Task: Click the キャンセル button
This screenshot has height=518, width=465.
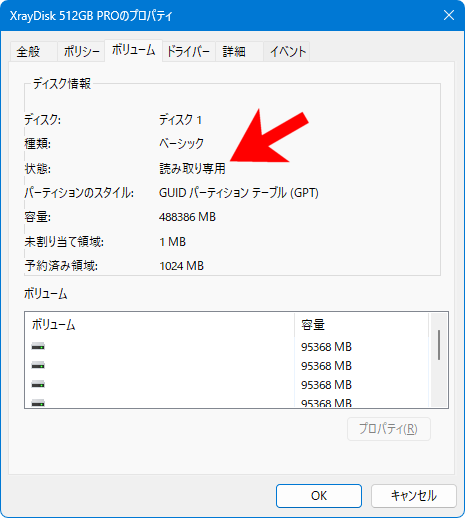Action: [x=413, y=496]
